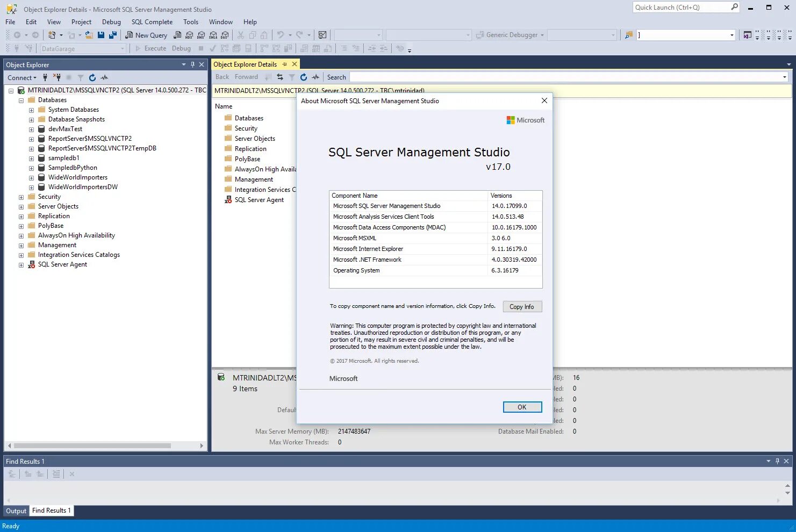Open a new XMLA query
The image size is (796, 532).
[213, 35]
